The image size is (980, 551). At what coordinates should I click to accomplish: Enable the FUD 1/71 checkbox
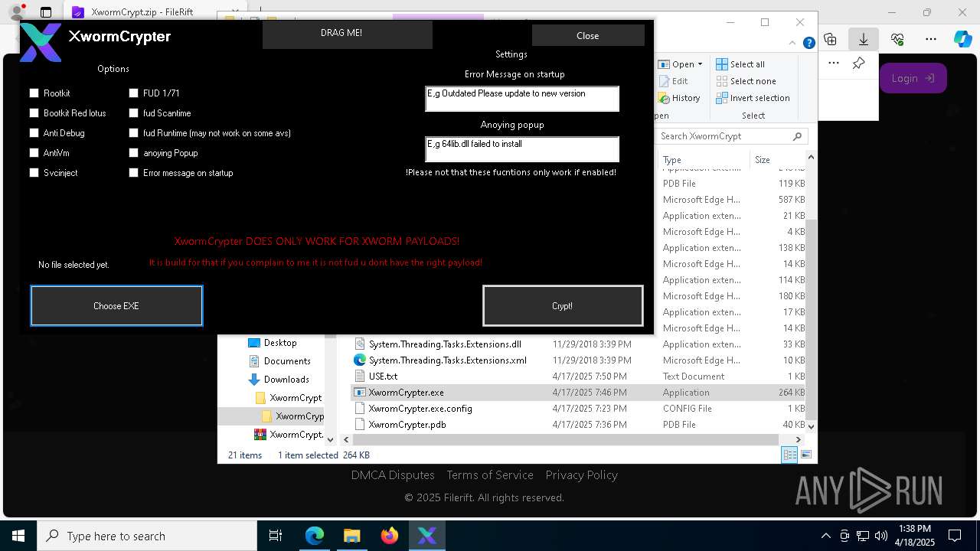[x=133, y=93]
